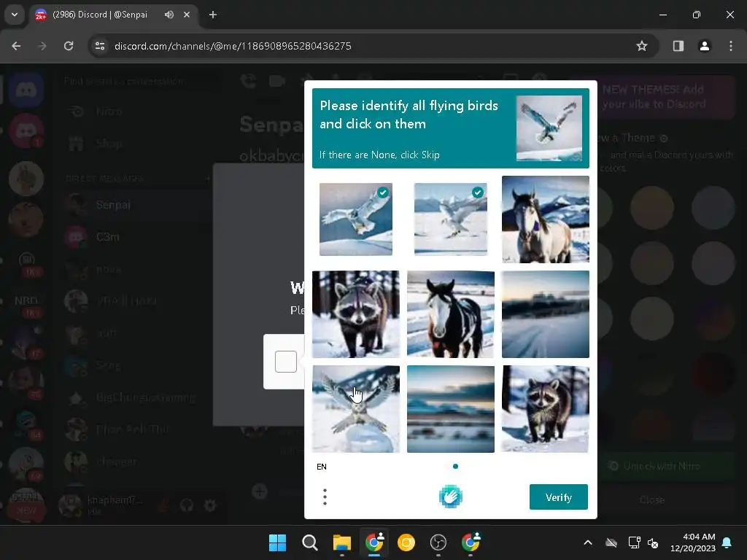This screenshot has width=747, height=560.
Task: Open Windows taskbar search
Action: click(x=309, y=542)
